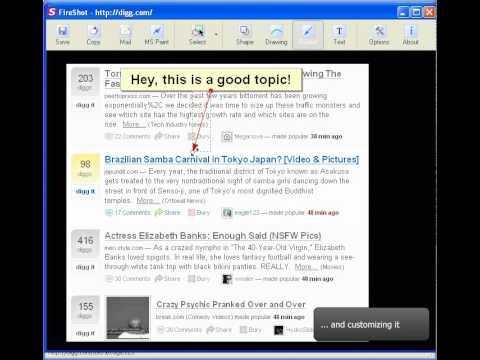Open the Brazilian Samba Carnival headline
480x360 pixels.
click(x=232, y=159)
